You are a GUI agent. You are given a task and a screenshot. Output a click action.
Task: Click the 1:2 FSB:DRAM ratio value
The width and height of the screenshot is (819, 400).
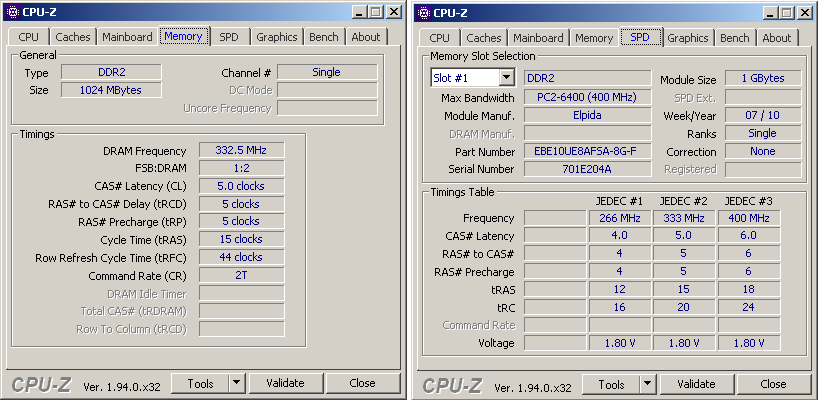pyautogui.click(x=242, y=168)
